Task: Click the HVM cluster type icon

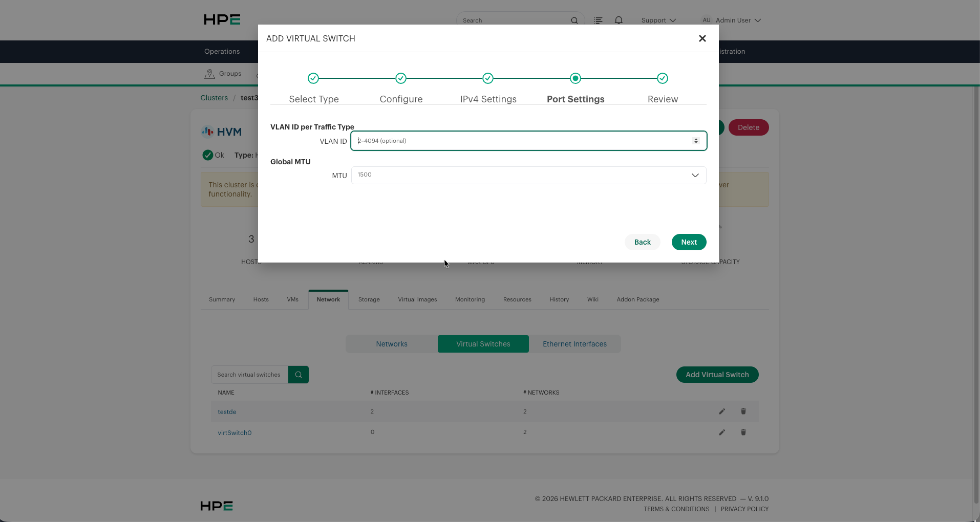Action: (207, 132)
